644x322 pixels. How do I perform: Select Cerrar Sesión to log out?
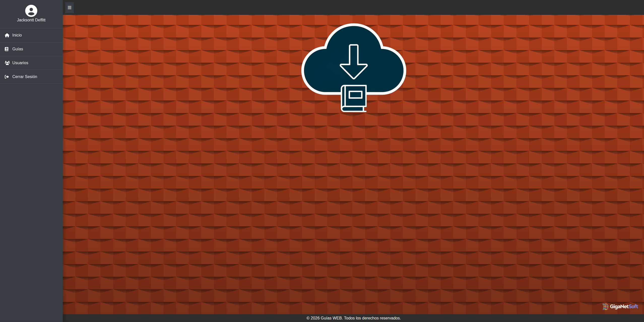[x=25, y=77]
